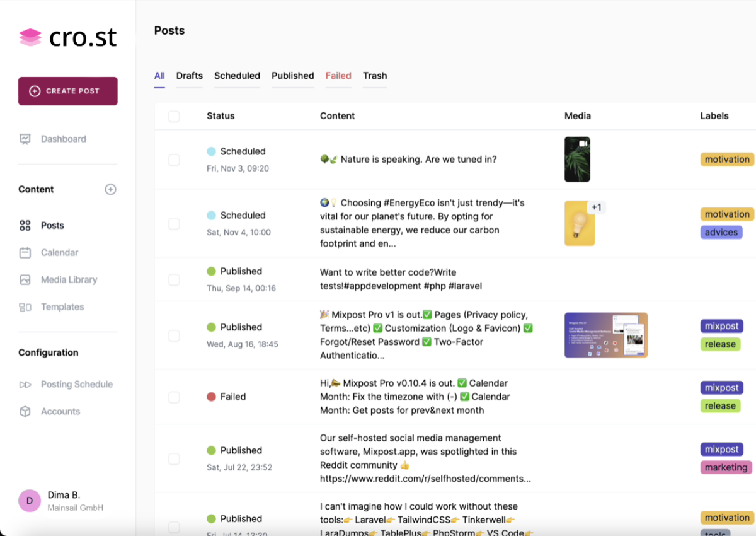Toggle the select-all checkbox in table header

(x=174, y=116)
